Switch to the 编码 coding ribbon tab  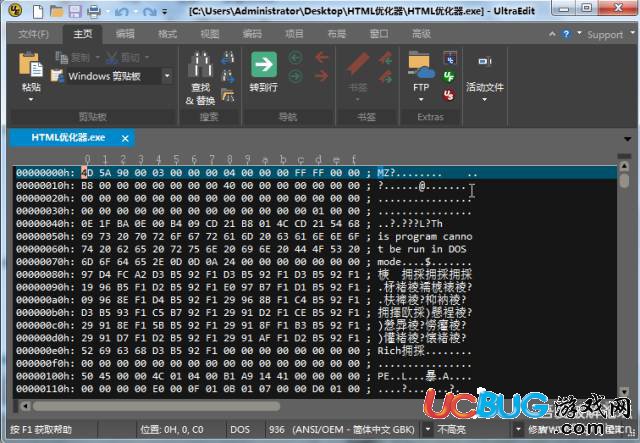252,34
